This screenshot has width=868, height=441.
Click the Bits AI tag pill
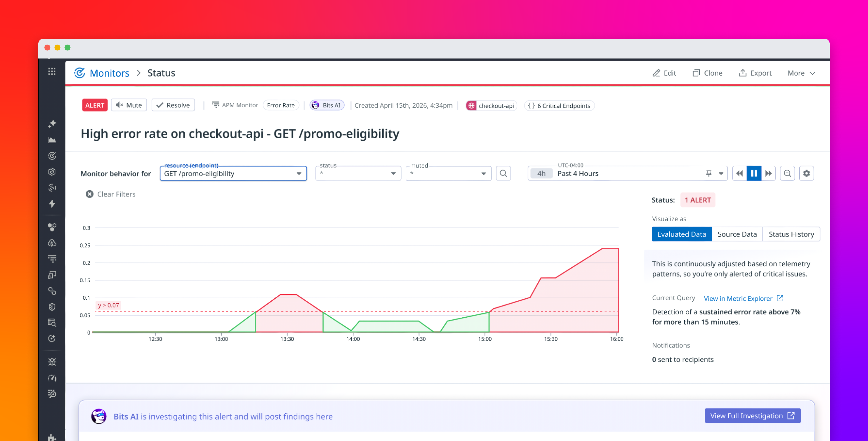click(327, 105)
